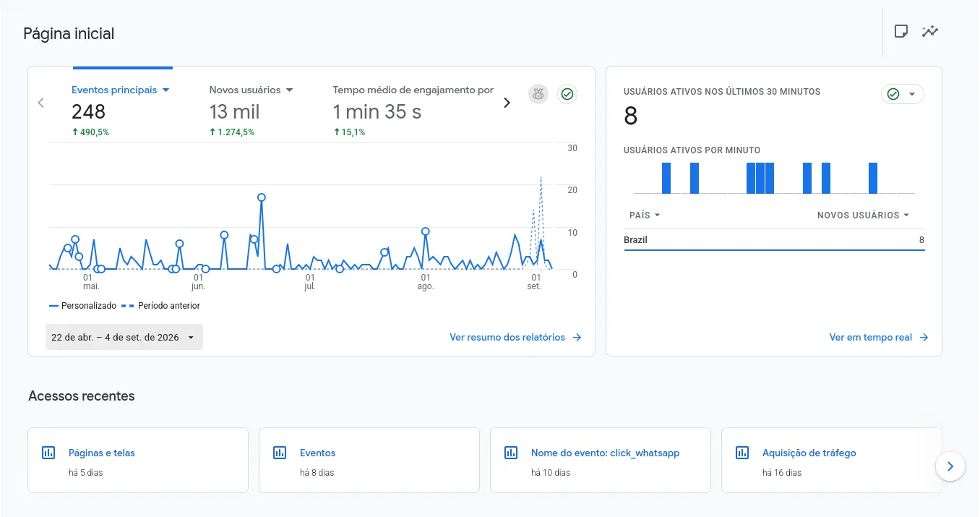980x517 pixels.
Task: Click the highest chart peak point in June
Action: point(262,197)
